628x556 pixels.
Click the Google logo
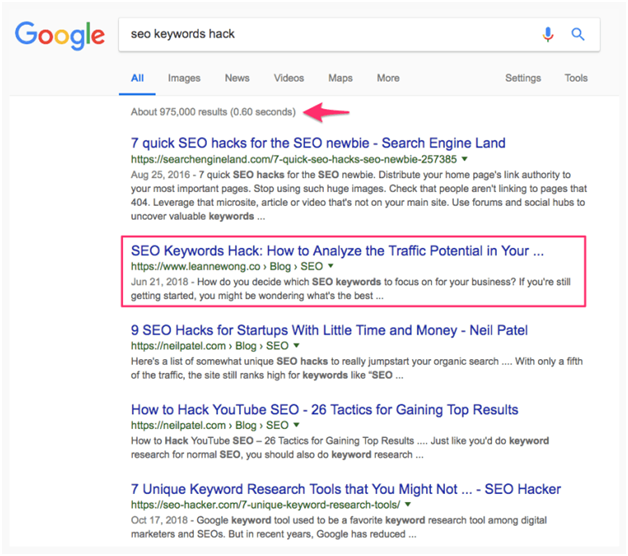pos(60,35)
